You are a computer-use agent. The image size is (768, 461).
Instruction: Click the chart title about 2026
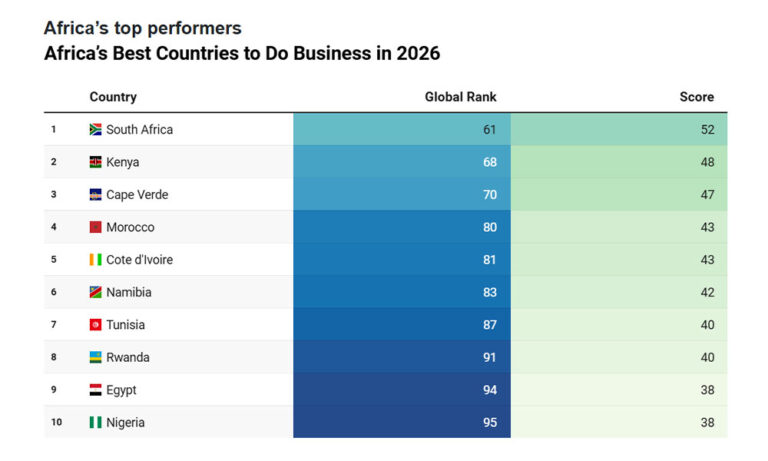point(242,53)
